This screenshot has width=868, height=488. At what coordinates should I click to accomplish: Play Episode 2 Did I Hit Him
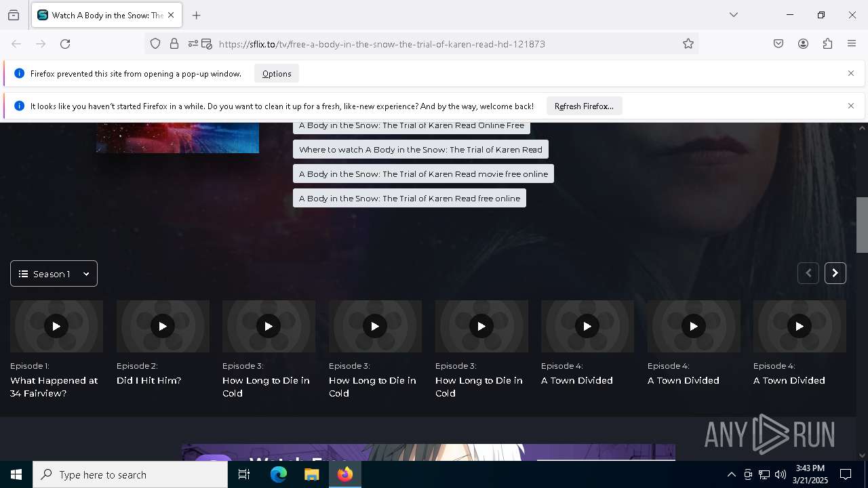coord(163,326)
